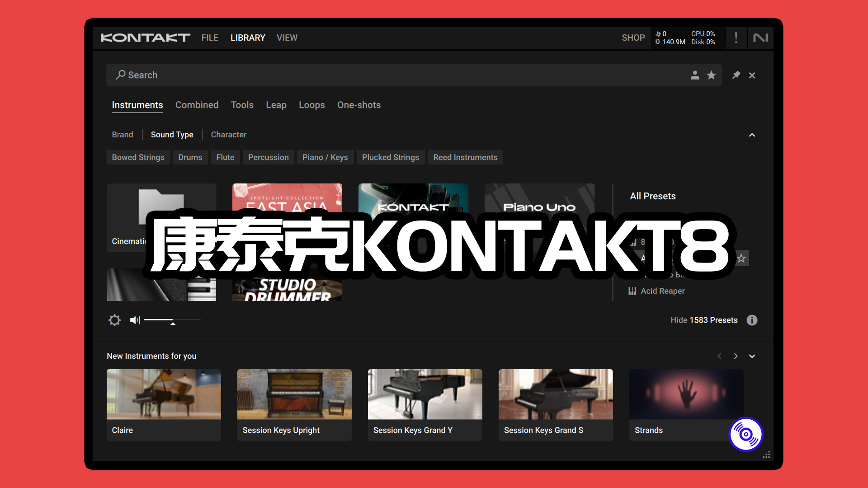Close the browser panel with X
This screenshot has width=868, height=488.
coord(752,75)
